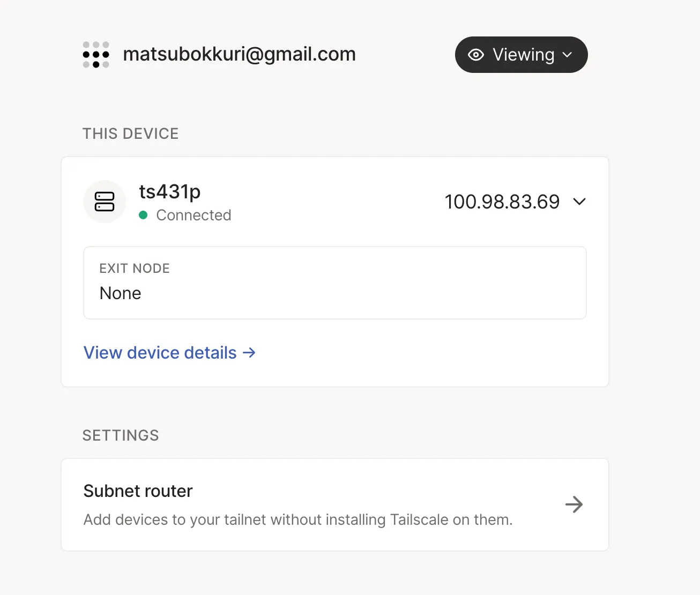The width and height of the screenshot is (700, 595).
Task: Expand the chevron beside Viewing label
Action: [568, 55]
